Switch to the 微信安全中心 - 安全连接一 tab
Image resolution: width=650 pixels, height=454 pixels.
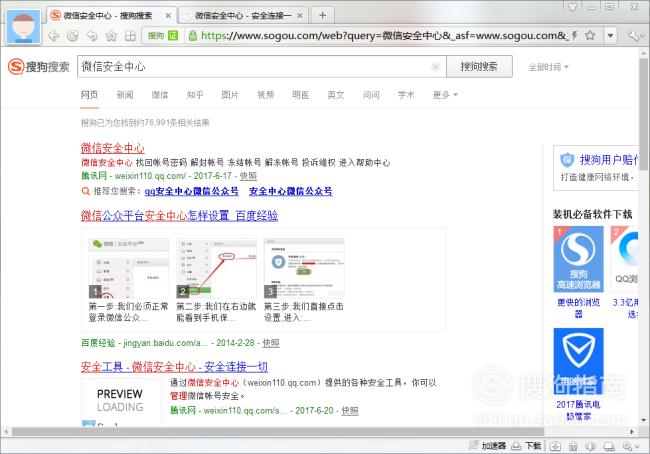tap(243, 16)
